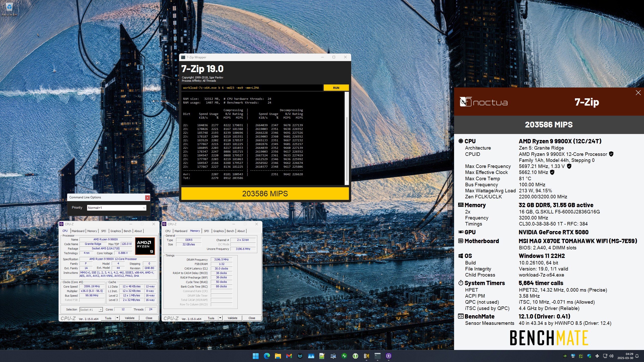Open the BenchMate BM taskbar icon
The height and width of the screenshot is (362, 644).
(366, 356)
